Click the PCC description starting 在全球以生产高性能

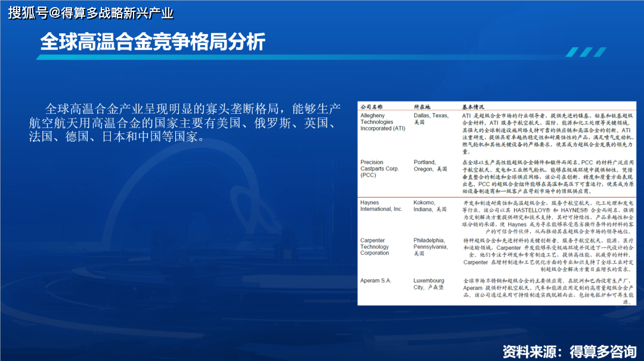548,177
